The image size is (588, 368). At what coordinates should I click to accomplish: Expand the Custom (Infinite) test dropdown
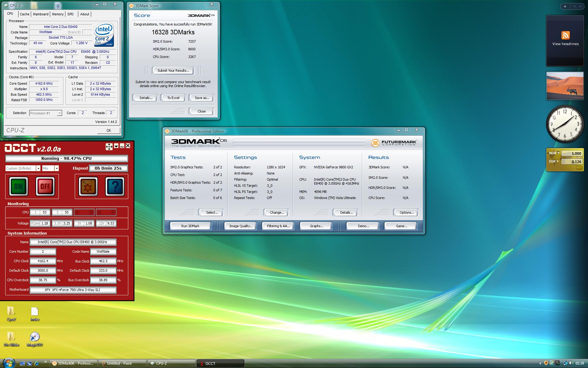tap(38, 168)
